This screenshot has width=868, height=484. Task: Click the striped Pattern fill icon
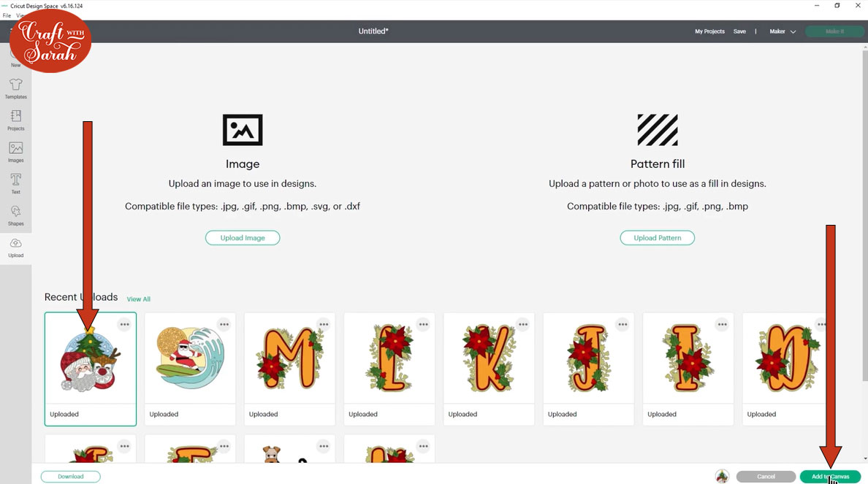[658, 130]
